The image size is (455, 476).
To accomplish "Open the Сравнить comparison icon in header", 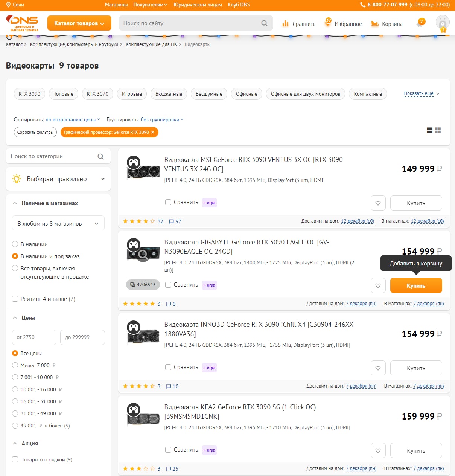I will 299,24.
